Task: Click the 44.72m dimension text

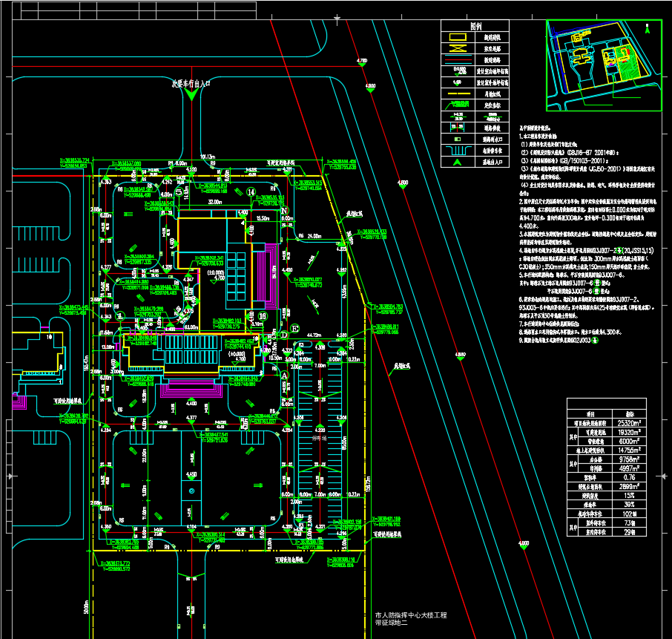Action: click(x=314, y=335)
